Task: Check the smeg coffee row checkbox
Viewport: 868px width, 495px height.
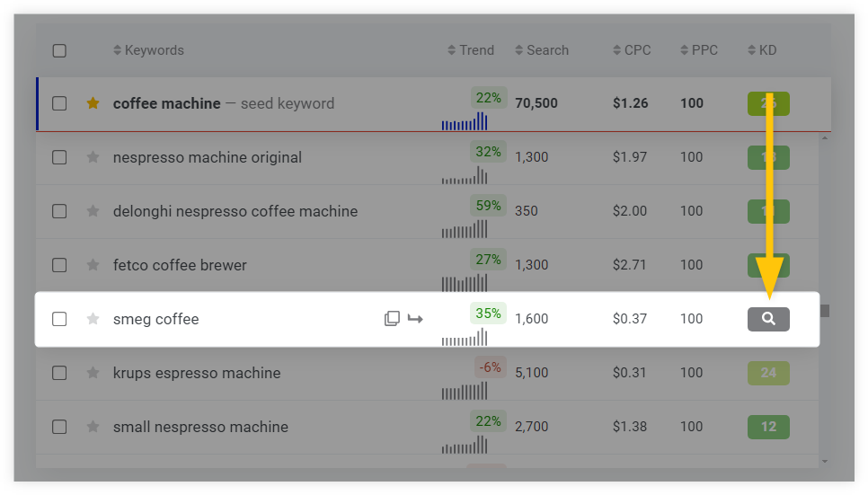Action: click(x=59, y=319)
